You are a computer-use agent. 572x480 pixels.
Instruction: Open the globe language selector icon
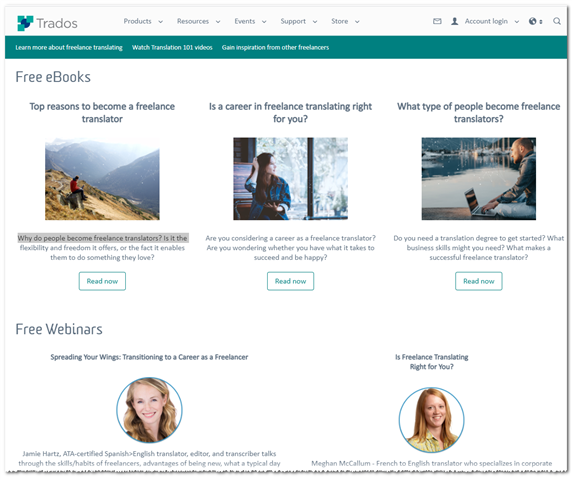535,22
